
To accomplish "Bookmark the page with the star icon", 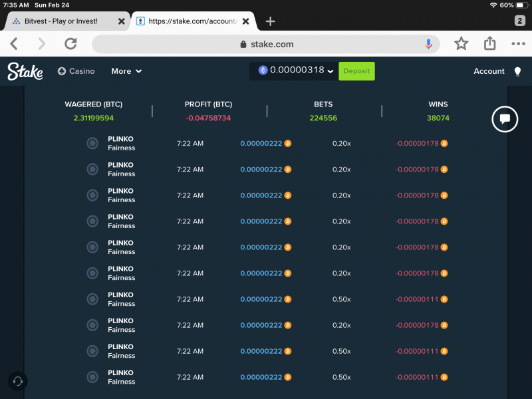I will coord(461,44).
